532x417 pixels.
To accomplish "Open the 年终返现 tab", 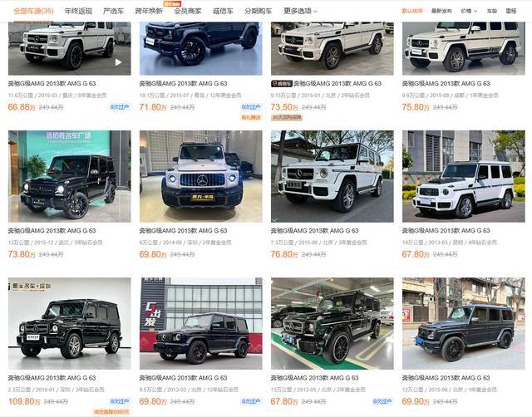I will click(x=78, y=11).
